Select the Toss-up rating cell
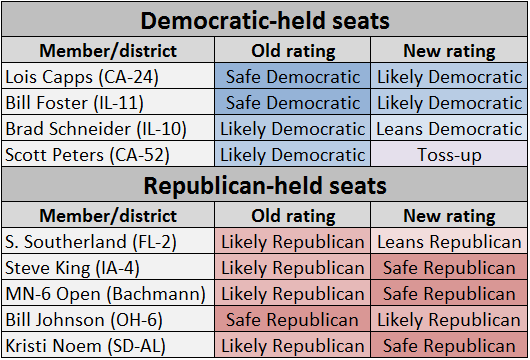 point(449,154)
